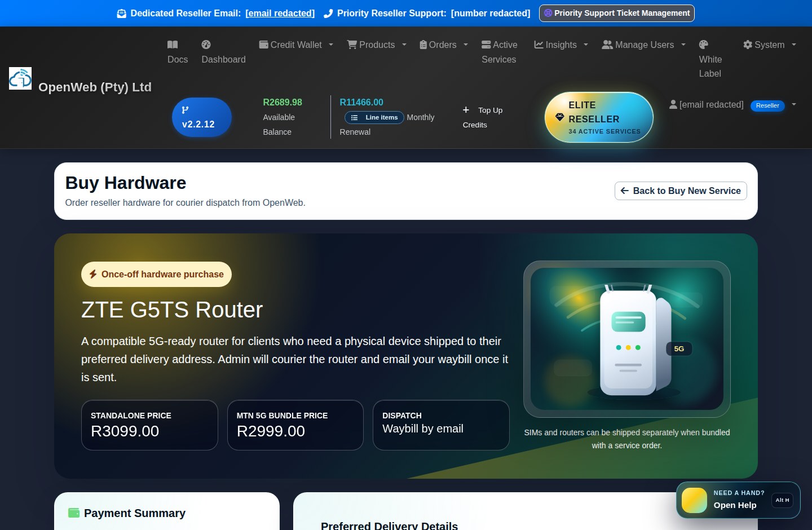Expand the Manage Users dropdown arrow
Viewport: 812px width, 530px height.
[683, 45]
